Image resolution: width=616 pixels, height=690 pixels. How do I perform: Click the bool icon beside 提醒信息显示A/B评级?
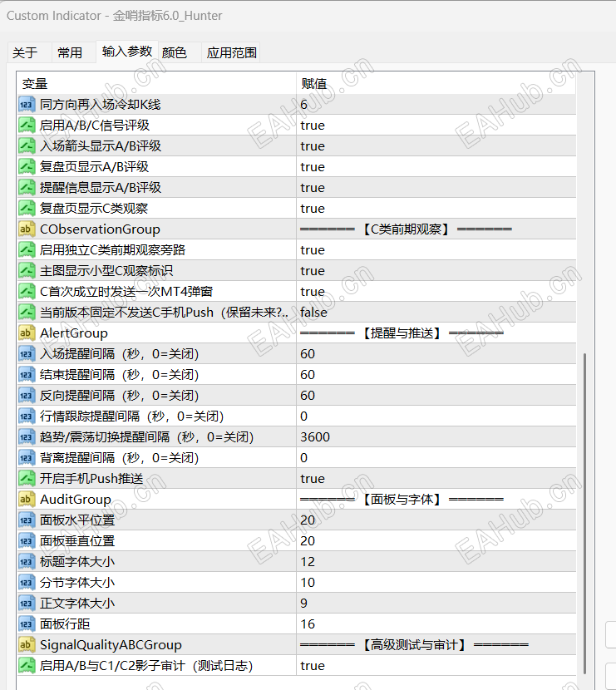coord(27,188)
